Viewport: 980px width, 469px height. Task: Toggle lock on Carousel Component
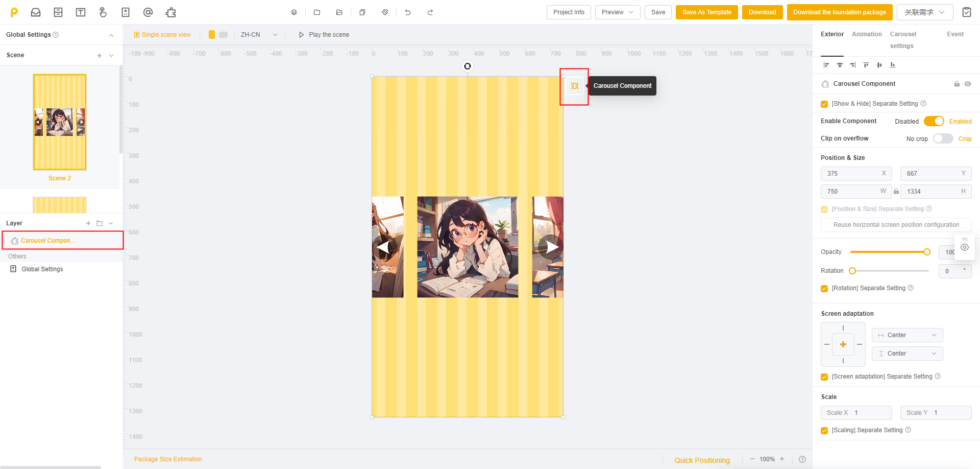pos(957,84)
